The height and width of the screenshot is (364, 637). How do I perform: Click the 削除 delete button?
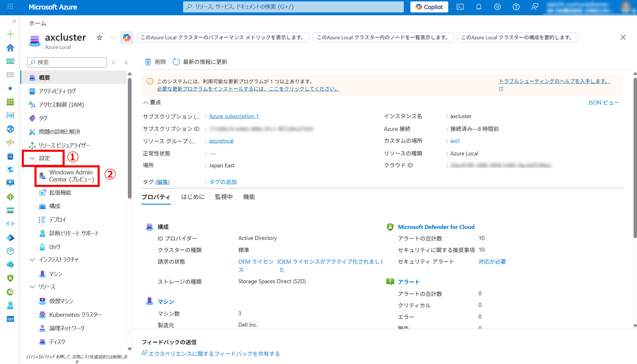click(155, 62)
